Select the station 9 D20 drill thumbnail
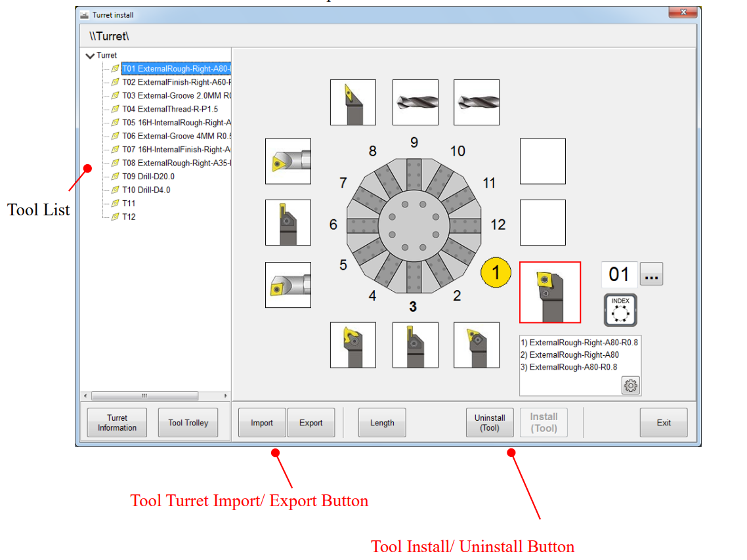This screenshot has height=560, width=747. [416, 102]
